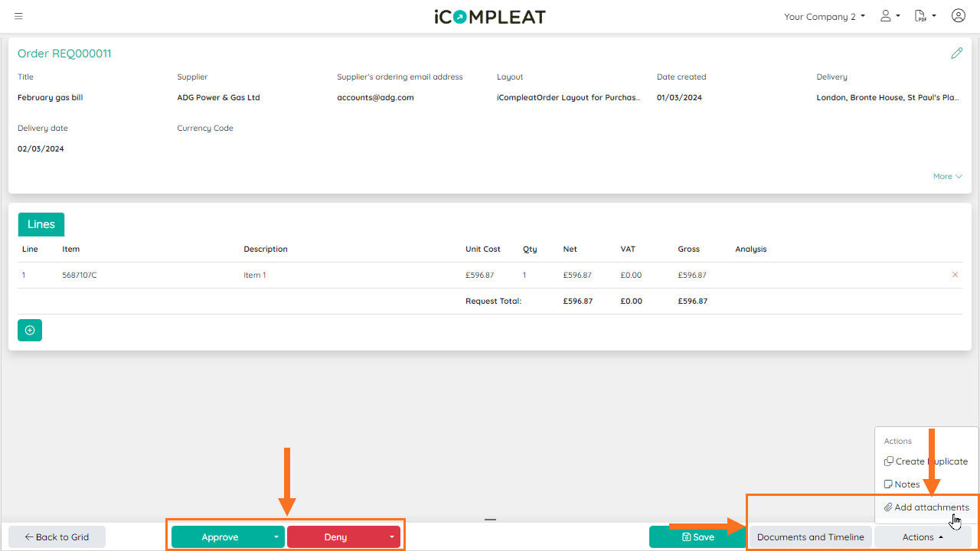Click supplier ADG Power & Gas Ltd
Image resolution: width=980 pixels, height=551 pixels.
pos(219,98)
